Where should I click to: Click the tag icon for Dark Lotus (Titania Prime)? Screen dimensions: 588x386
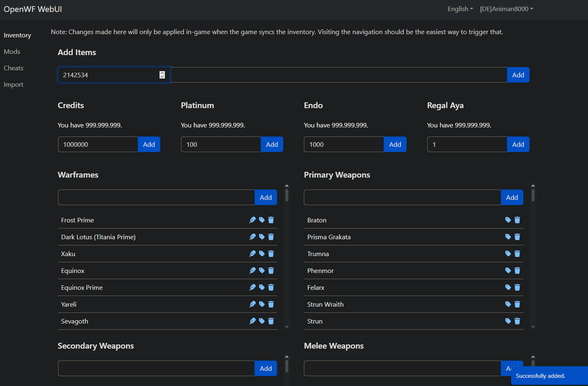pyautogui.click(x=262, y=237)
